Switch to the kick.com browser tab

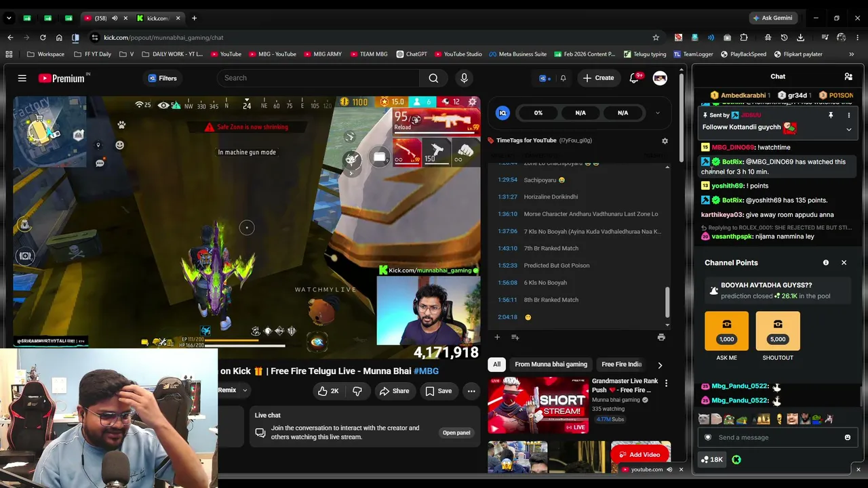158,18
